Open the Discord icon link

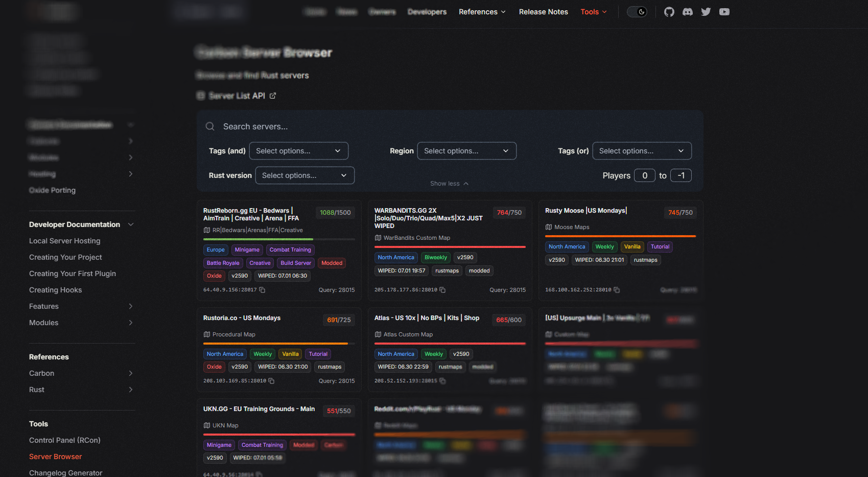click(x=687, y=12)
